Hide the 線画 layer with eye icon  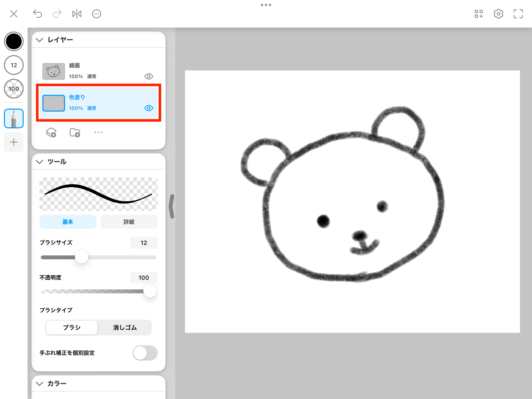(x=149, y=76)
